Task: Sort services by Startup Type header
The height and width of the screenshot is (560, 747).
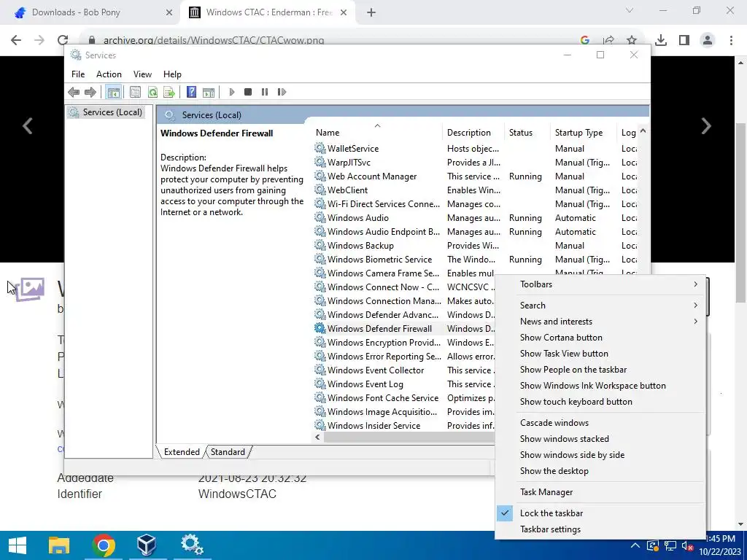Action: [x=583, y=133]
